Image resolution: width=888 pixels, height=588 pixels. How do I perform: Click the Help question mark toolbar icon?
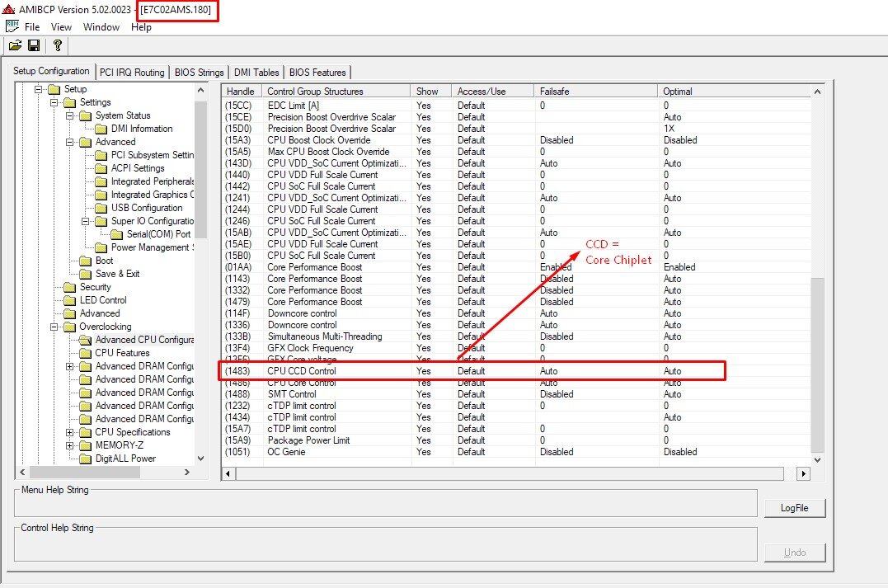point(57,45)
